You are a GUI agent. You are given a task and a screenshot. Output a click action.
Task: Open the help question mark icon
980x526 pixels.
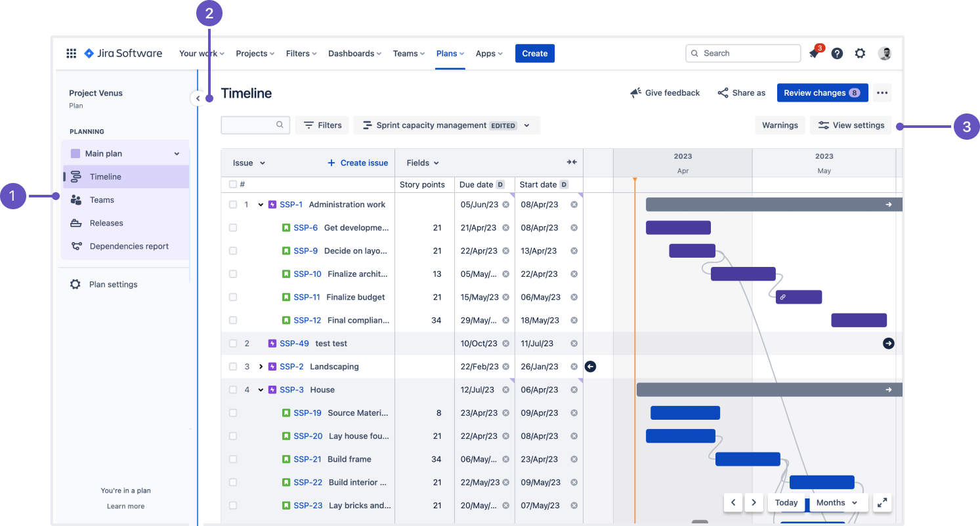[x=837, y=53]
